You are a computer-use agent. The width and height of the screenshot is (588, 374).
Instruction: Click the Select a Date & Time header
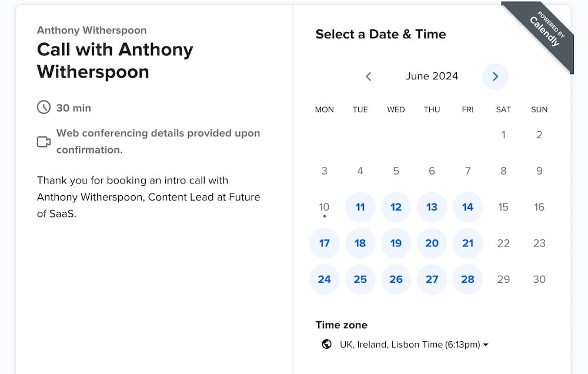click(x=380, y=34)
